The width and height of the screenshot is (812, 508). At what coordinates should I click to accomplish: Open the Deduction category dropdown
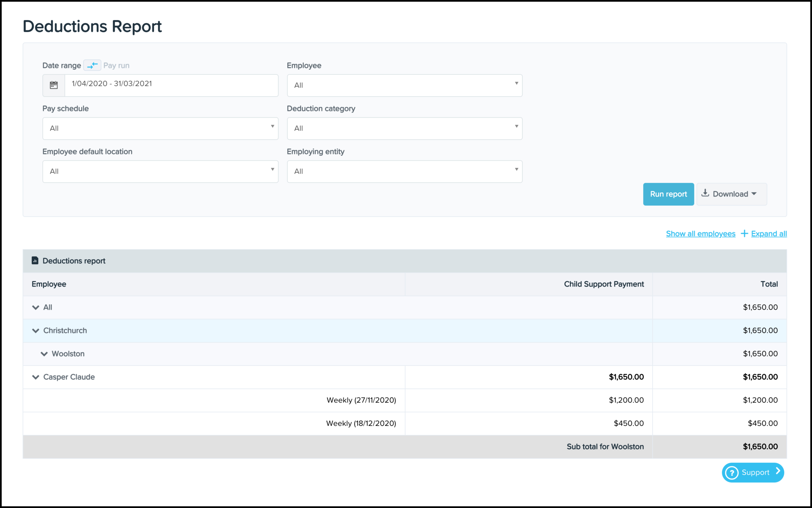click(x=405, y=128)
